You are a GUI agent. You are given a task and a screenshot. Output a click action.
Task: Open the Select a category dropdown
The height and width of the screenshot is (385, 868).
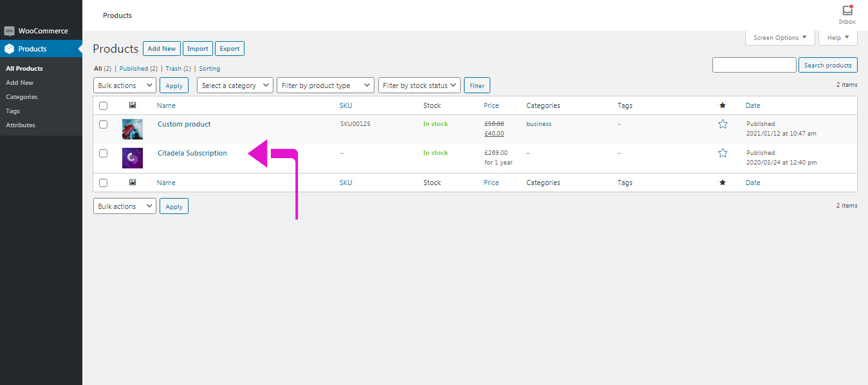click(x=236, y=85)
